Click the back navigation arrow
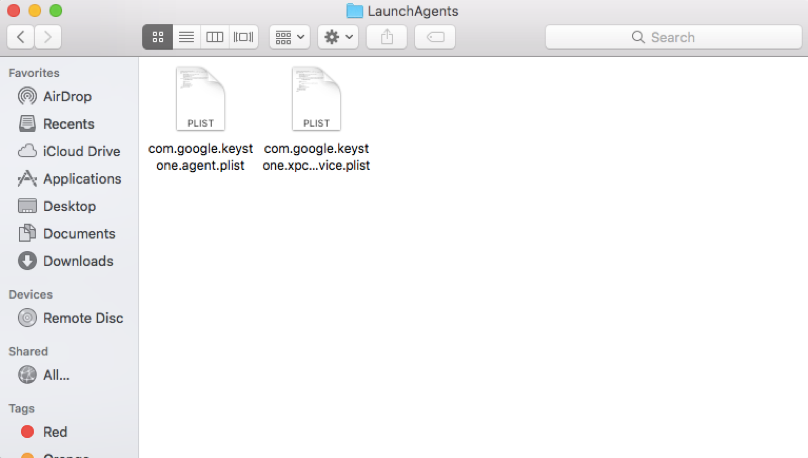This screenshot has width=808, height=458. tap(21, 37)
